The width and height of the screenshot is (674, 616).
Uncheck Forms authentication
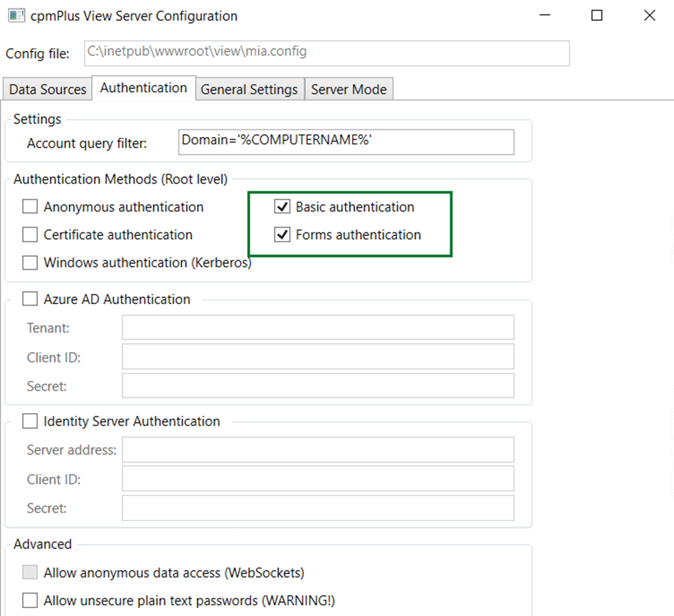pos(282,234)
